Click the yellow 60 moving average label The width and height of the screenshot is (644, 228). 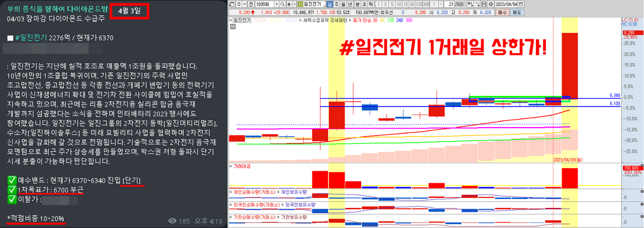tap(382, 20)
